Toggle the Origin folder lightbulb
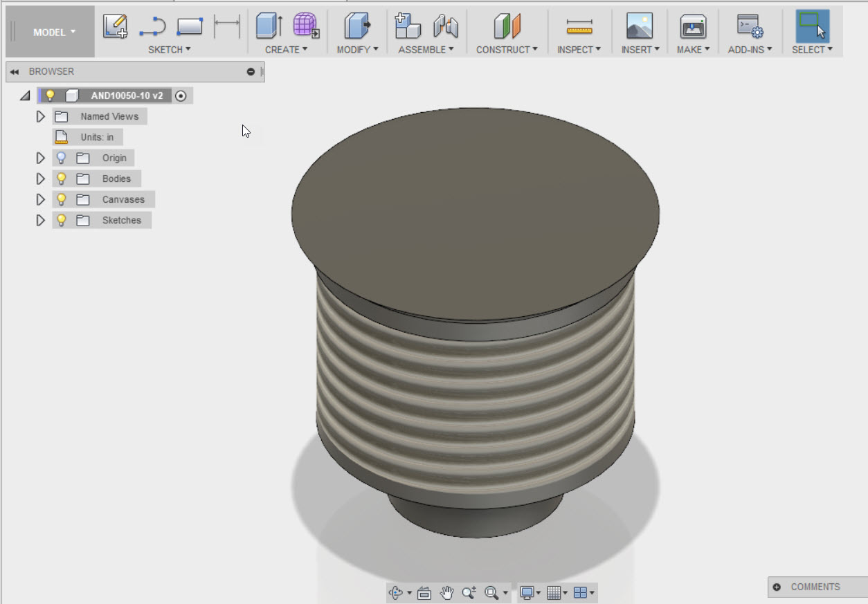 61,158
